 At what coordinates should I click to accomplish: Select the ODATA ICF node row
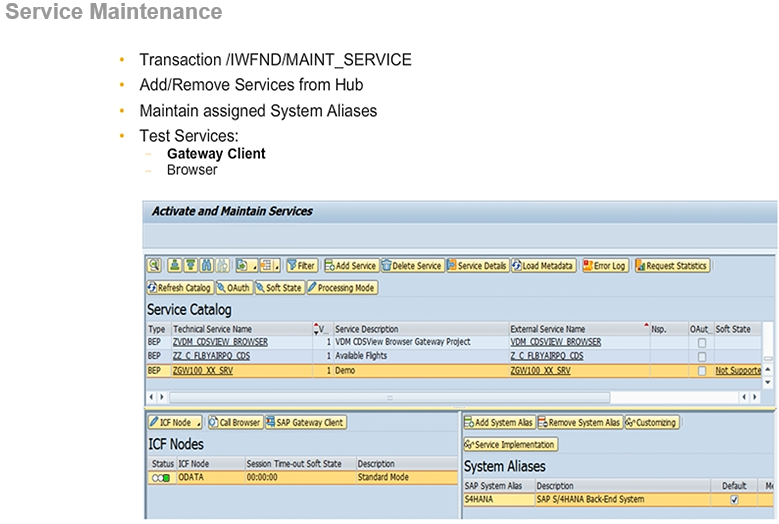[190, 478]
